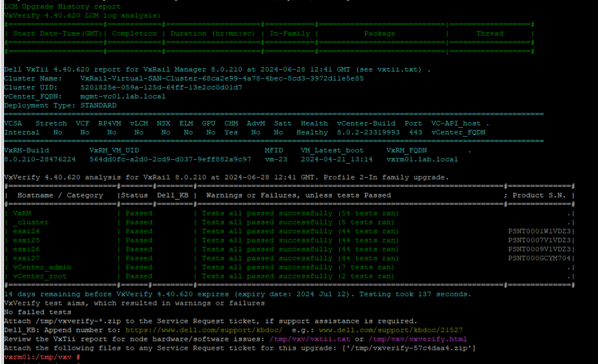Click the vCenter_admin result showing 7 tests ran
The image size is (598, 364).
(298, 267)
